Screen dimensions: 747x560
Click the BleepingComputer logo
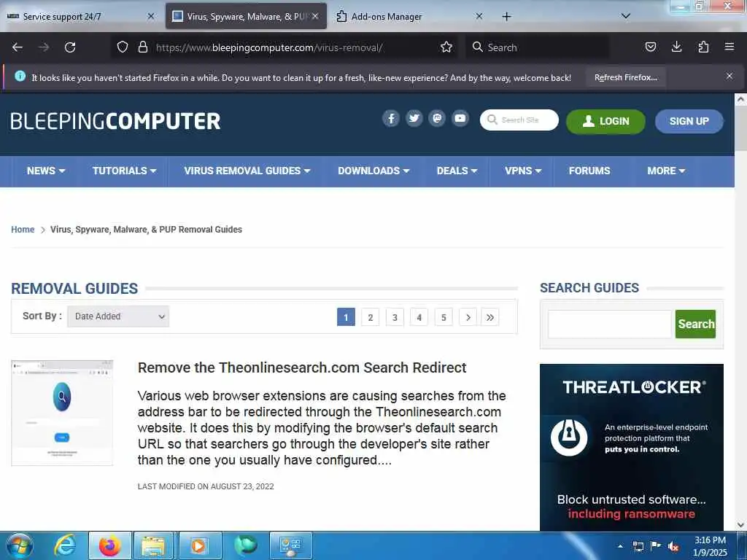click(x=115, y=121)
